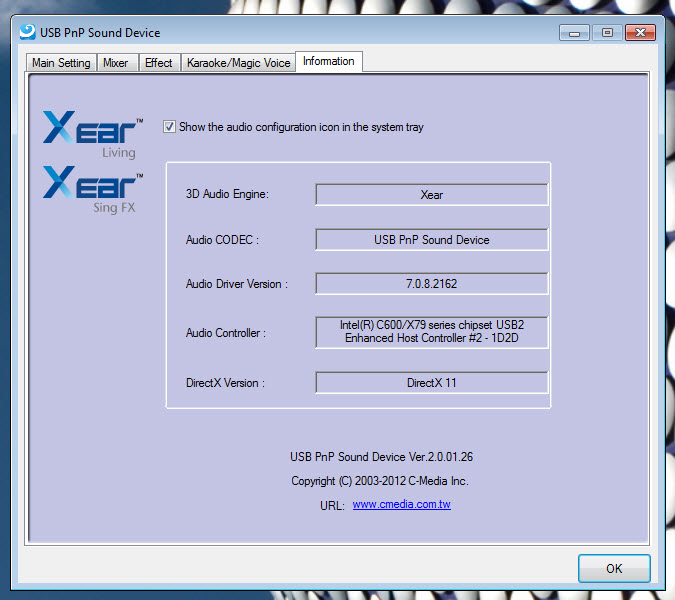This screenshot has height=600, width=675.
Task: Click the 'DirectX Version :' label
Action: click(225, 383)
